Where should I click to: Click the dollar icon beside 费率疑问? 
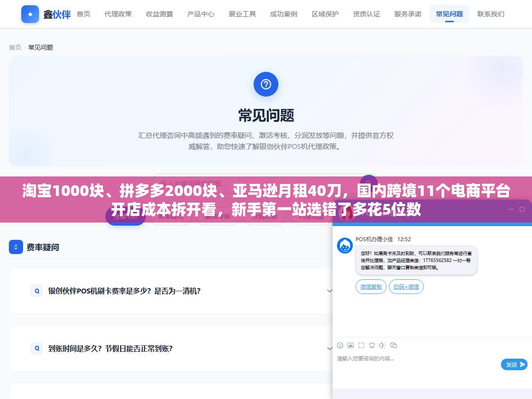point(16,247)
